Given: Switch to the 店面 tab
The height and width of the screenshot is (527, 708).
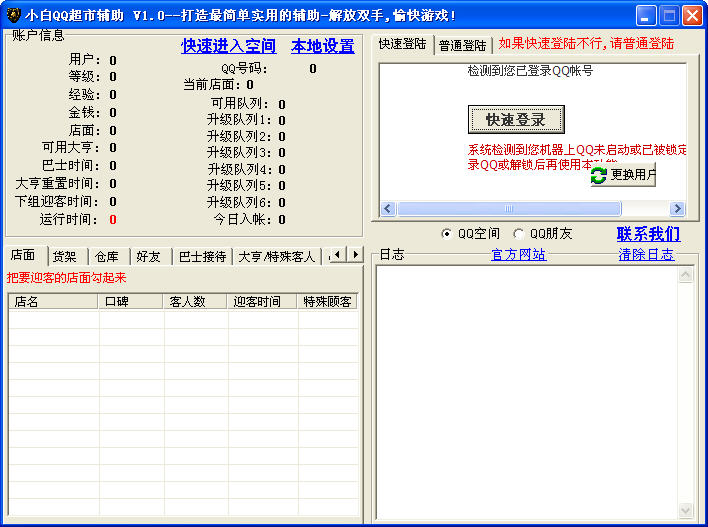Looking at the screenshot, I should [x=23, y=256].
